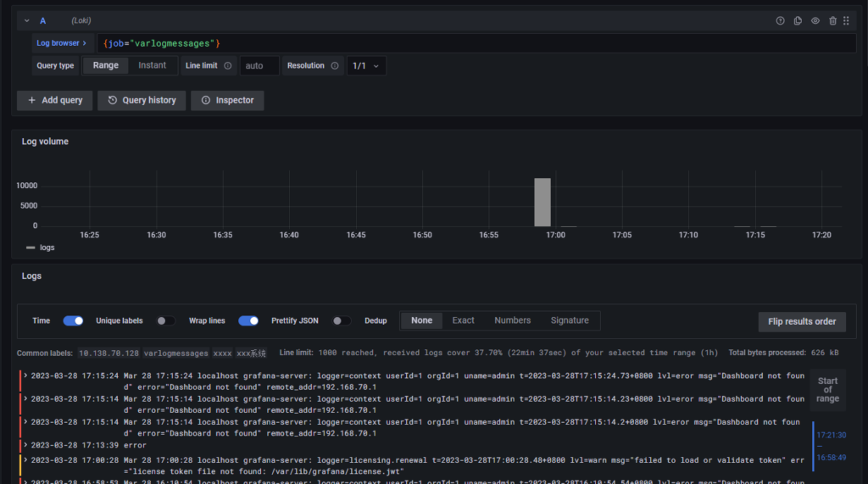Select the Signature dedup option
The image size is (868, 484).
click(569, 320)
